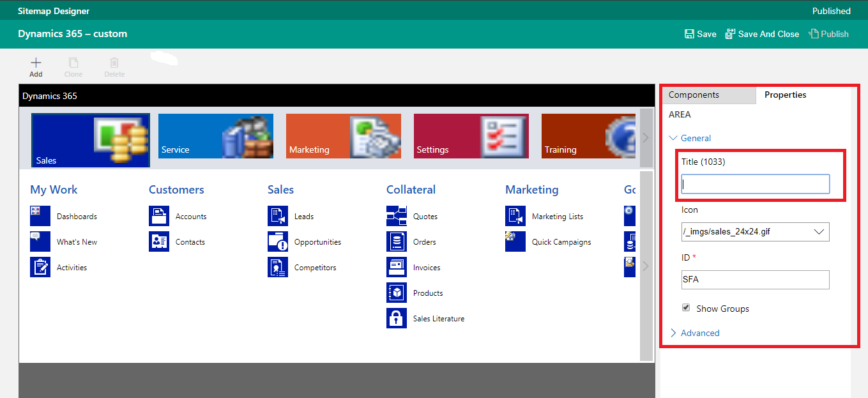Switch to the Components tab
Screen dimensions: 868x398
point(708,95)
